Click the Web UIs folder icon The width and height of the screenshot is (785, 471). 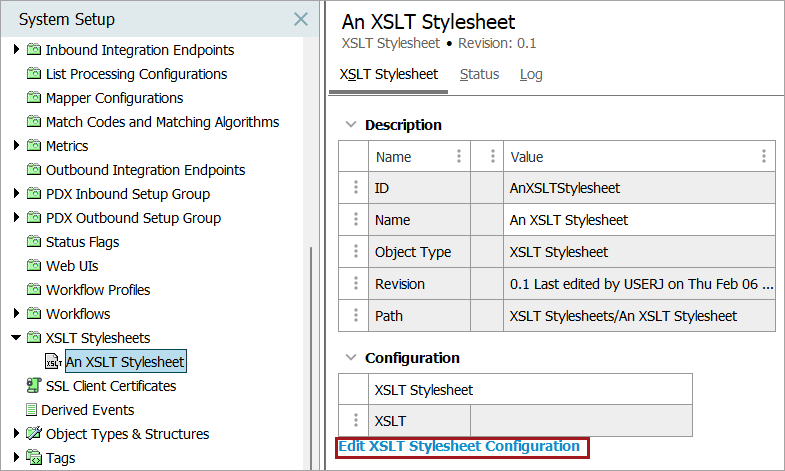pos(34,266)
